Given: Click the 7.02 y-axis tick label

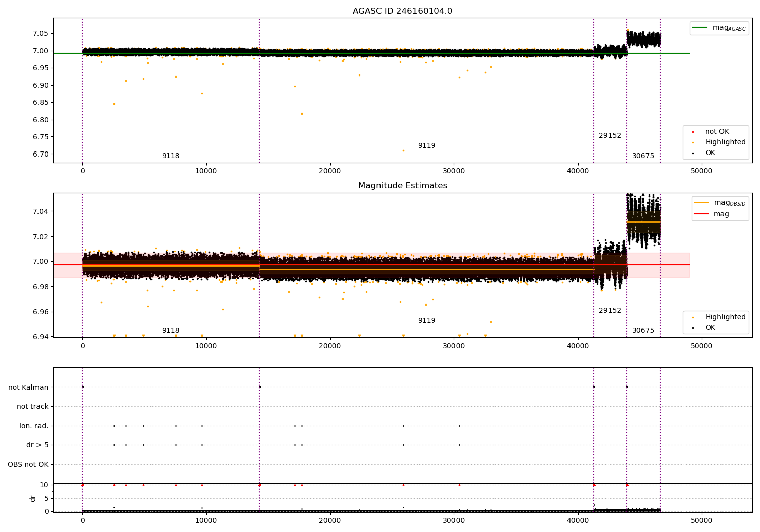Looking at the screenshot, I should point(41,236).
